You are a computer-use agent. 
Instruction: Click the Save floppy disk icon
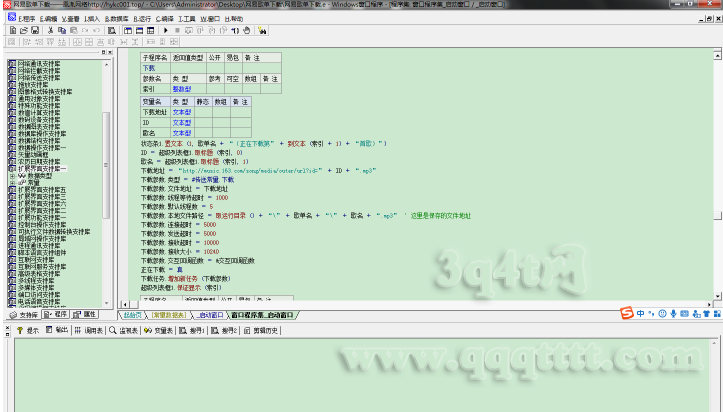click(x=35, y=30)
